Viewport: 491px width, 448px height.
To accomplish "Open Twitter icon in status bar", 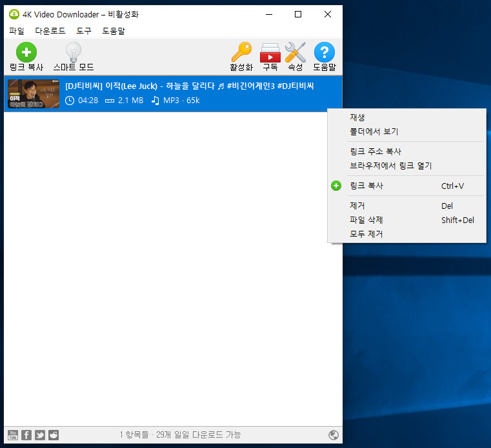I will (x=40, y=435).
